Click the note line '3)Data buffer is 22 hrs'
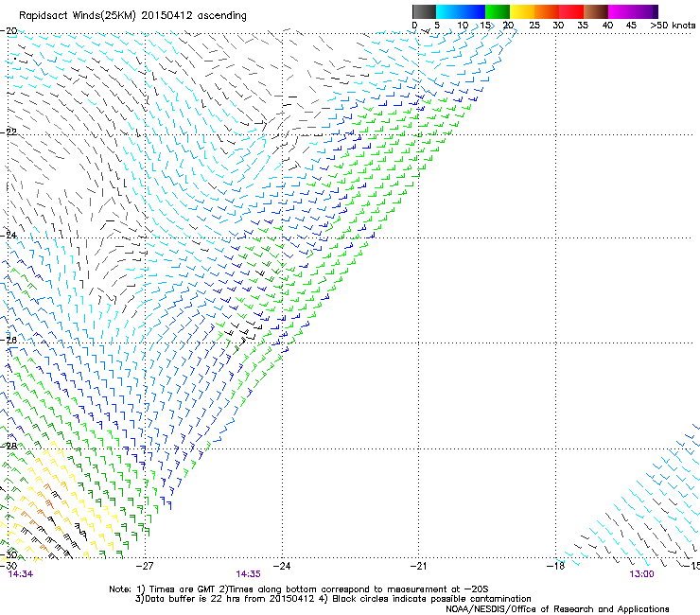This screenshot has width=700, height=615. coord(333,599)
